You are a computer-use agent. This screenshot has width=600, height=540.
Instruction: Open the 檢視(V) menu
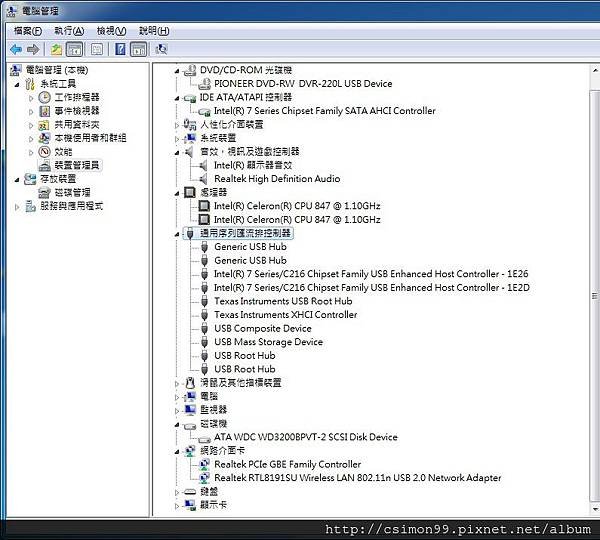click(x=111, y=31)
